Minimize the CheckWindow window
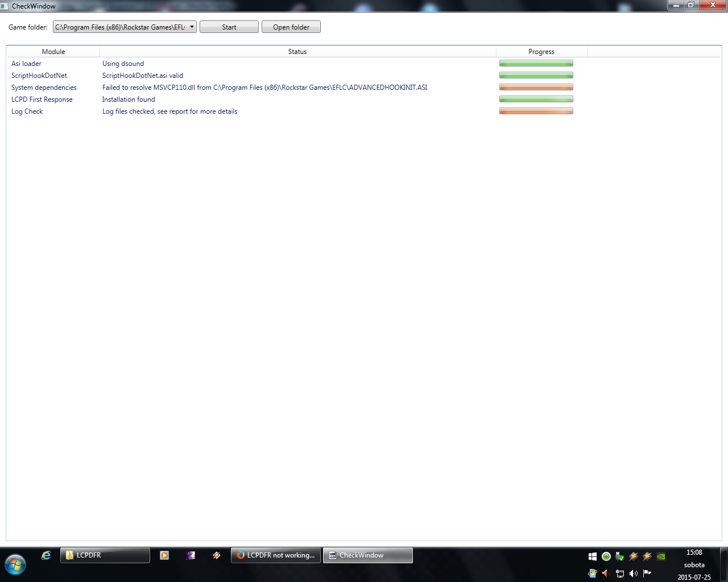 point(676,5)
